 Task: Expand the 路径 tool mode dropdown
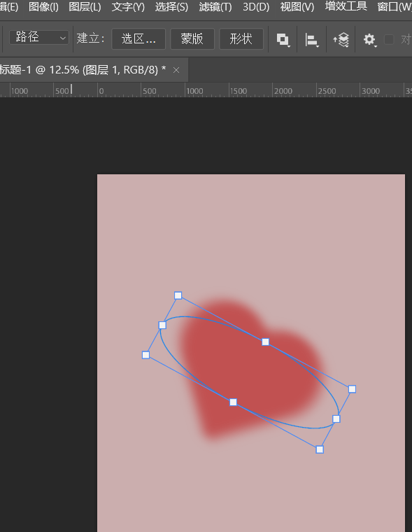click(x=39, y=37)
